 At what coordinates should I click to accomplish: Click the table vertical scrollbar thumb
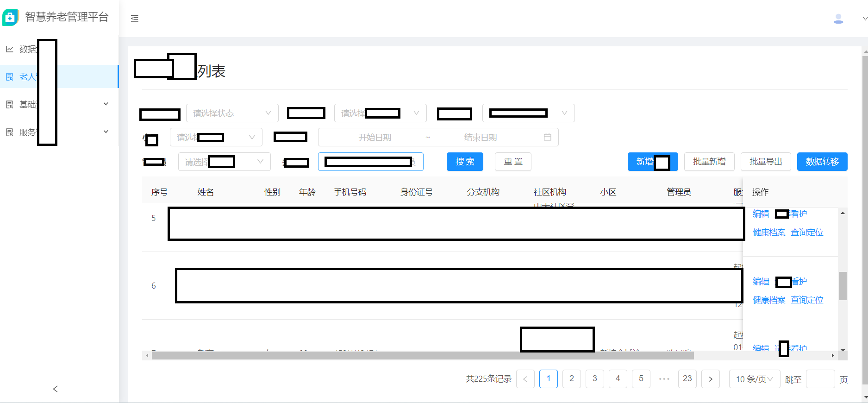[x=843, y=286]
